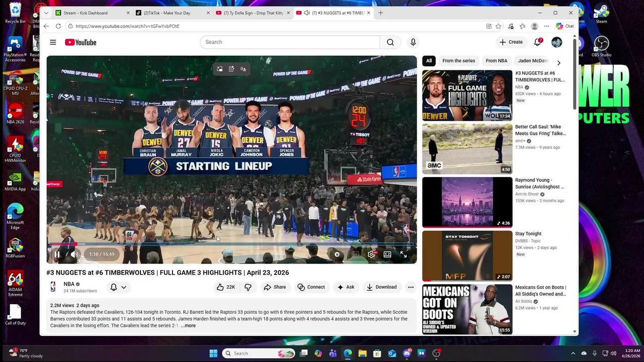Mute tab via speaker icon on Nuggets tab
Screen dimensions: 644x362
click(x=306, y=13)
